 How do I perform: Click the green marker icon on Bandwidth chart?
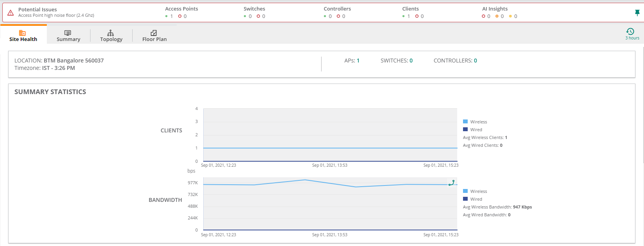tap(452, 183)
